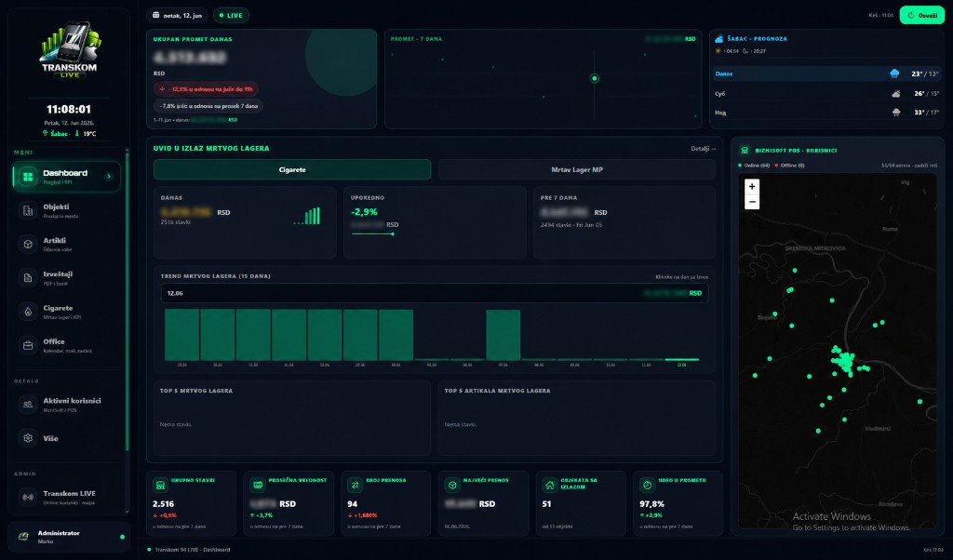Click the Office calendar icon
The height and width of the screenshot is (560, 953).
click(28, 346)
